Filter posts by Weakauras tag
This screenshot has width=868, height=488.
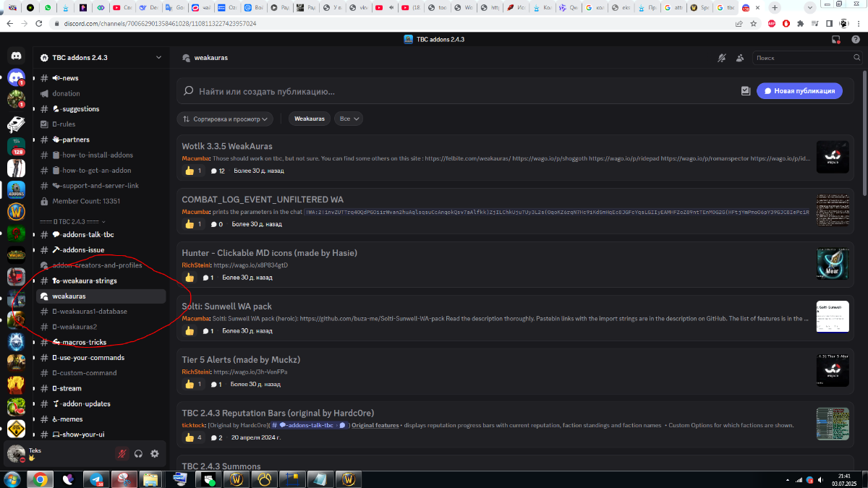point(310,119)
